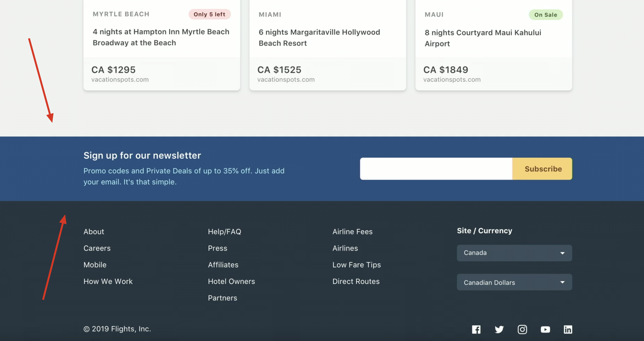
Task: Open the Direct Routes link
Action: [x=356, y=282]
